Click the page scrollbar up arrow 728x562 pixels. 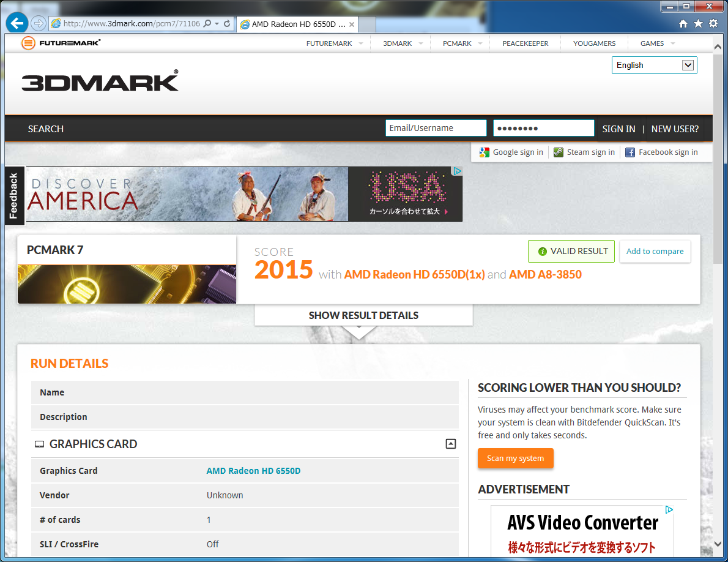pos(718,47)
